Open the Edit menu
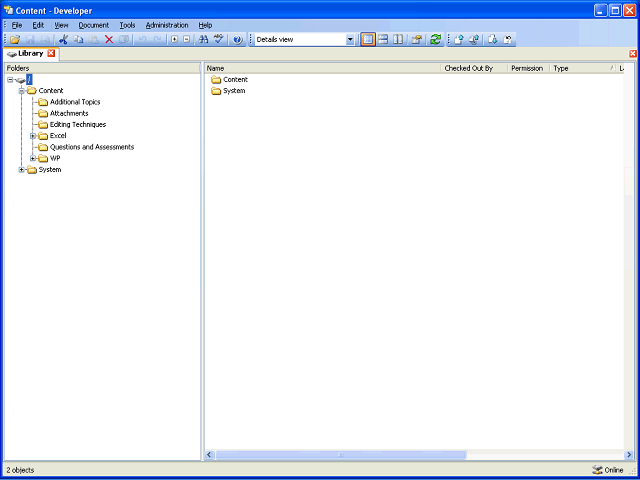Viewport: 640px width, 480px height. (x=38, y=25)
